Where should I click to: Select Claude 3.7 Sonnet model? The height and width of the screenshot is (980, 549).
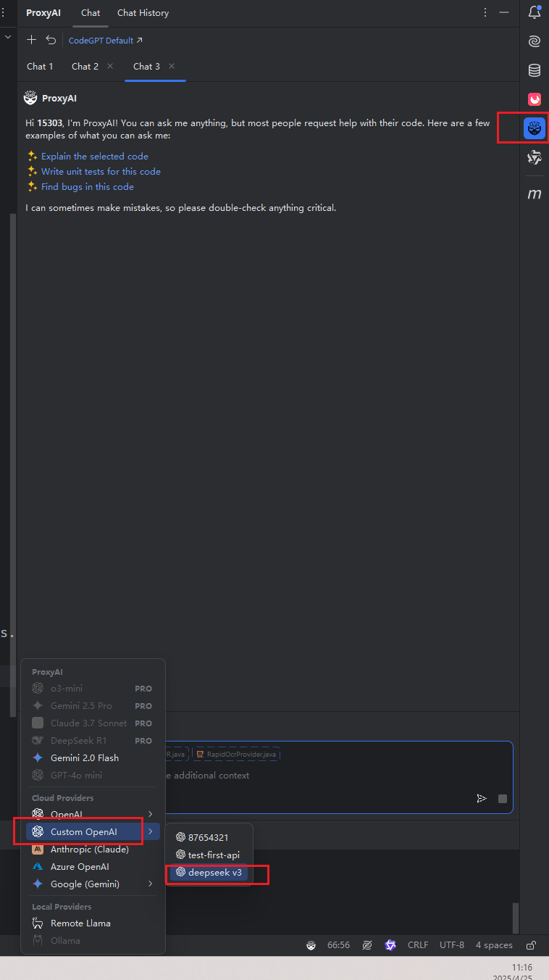93,723
